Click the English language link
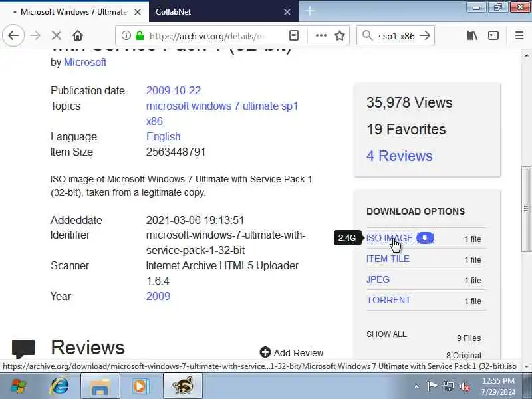The height and width of the screenshot is (399, 532). (163, 136)
